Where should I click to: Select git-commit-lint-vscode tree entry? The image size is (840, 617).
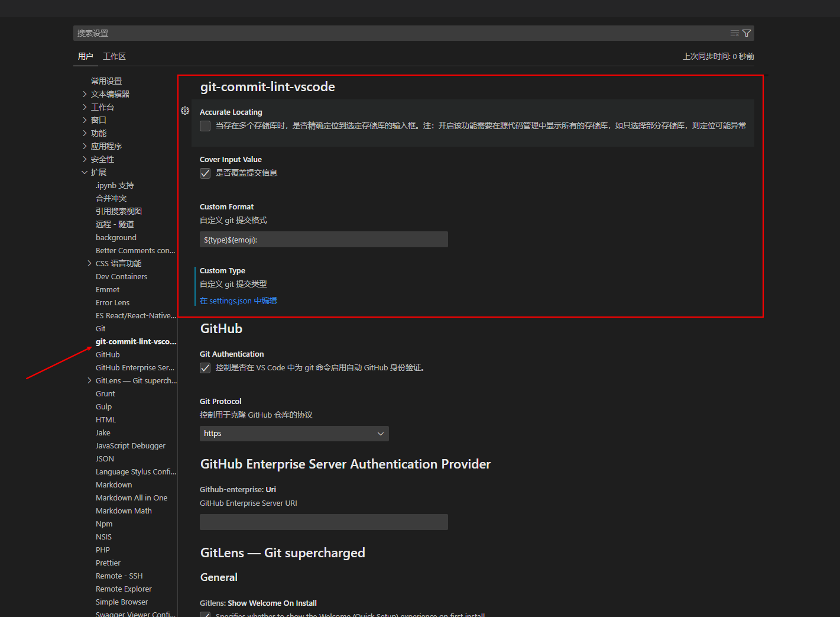(x=136, y=341)
